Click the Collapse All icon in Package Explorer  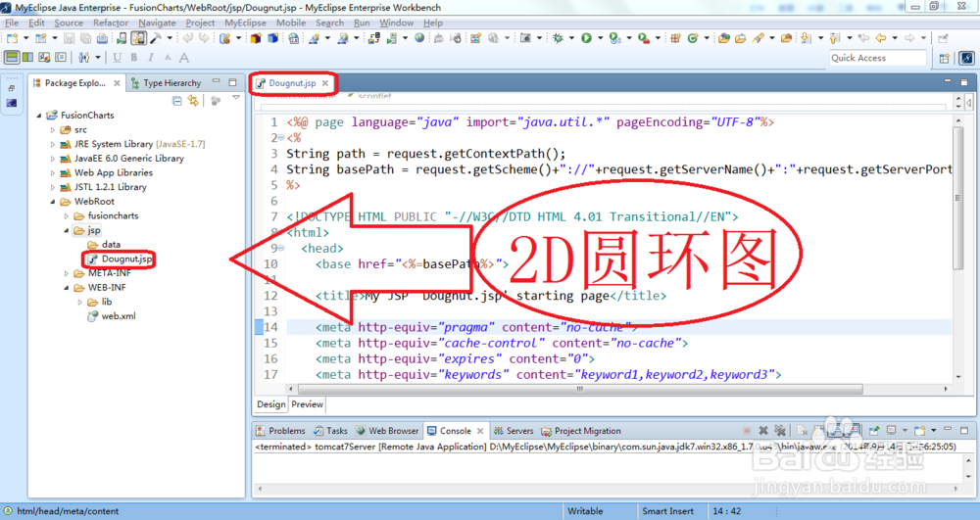pos(176,101)
